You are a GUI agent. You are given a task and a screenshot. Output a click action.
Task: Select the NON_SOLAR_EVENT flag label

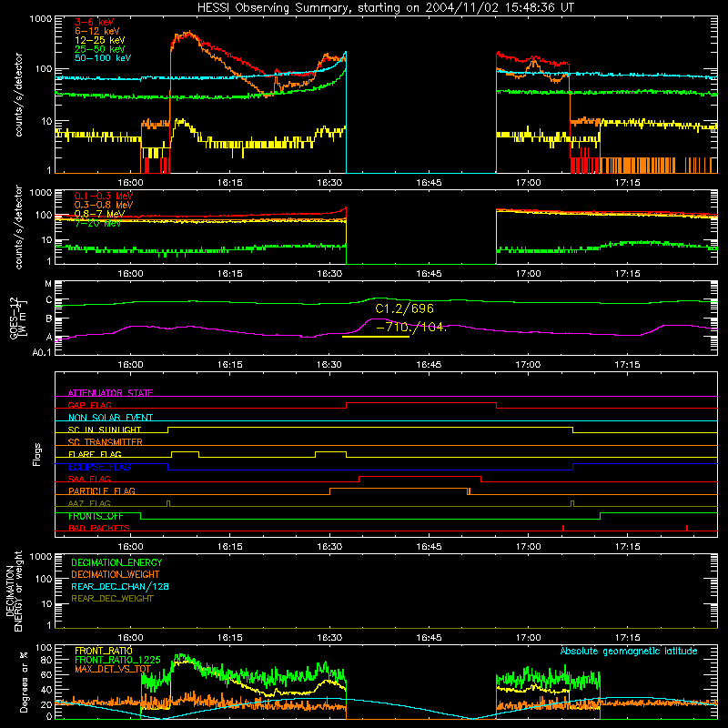tap(110, 418)
